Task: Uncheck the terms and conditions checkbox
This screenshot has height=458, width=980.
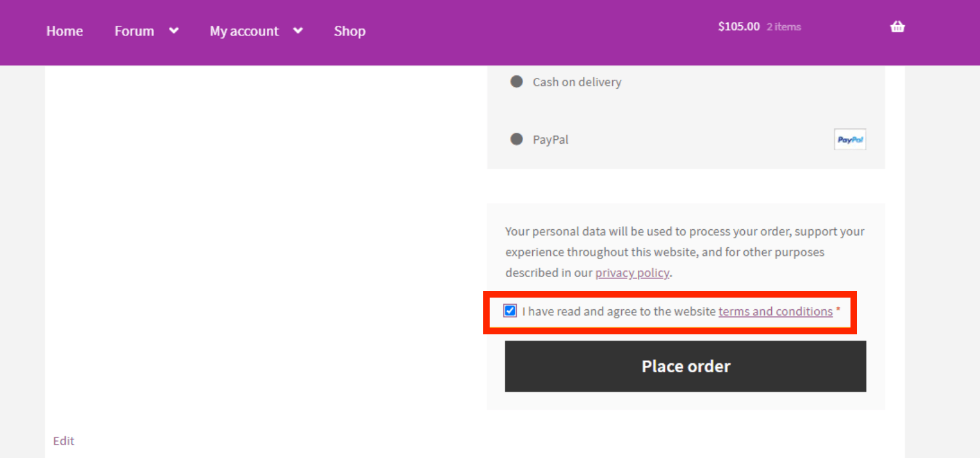Action: (510, 310)
